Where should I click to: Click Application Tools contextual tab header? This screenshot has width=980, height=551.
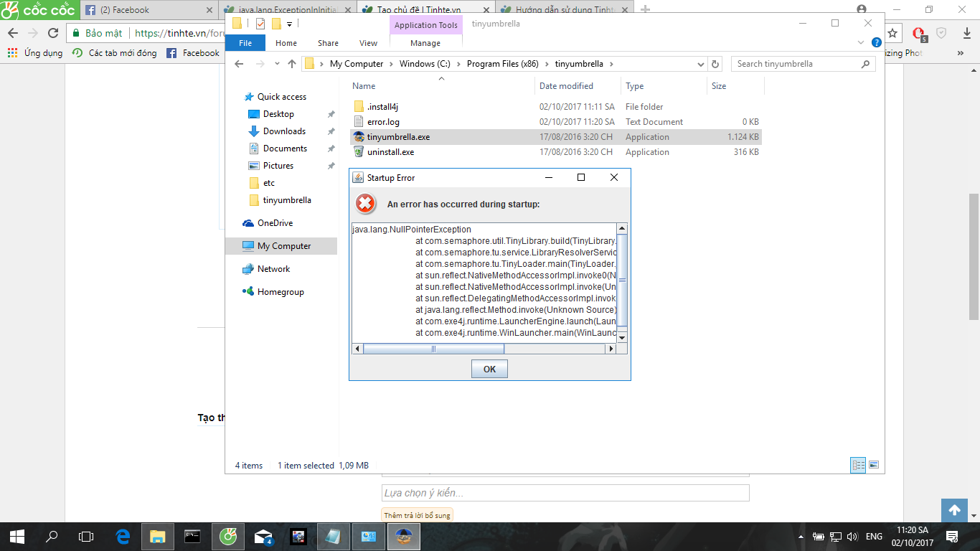425,25
